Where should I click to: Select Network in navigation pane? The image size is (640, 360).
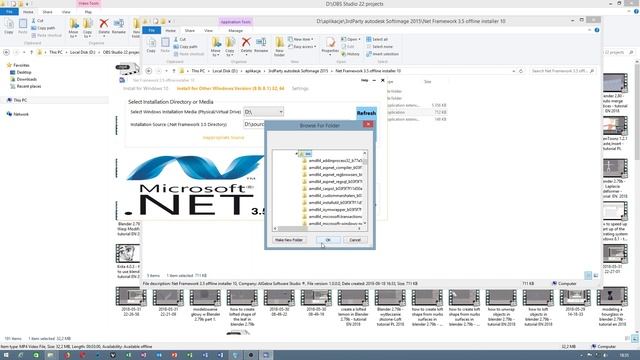tap(20, 114)
